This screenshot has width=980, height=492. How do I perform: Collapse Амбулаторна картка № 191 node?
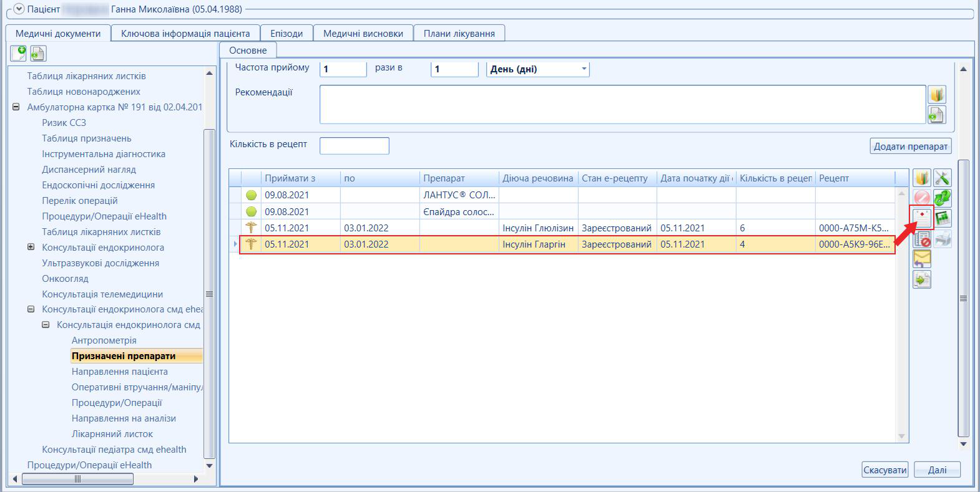coord(16,107)
